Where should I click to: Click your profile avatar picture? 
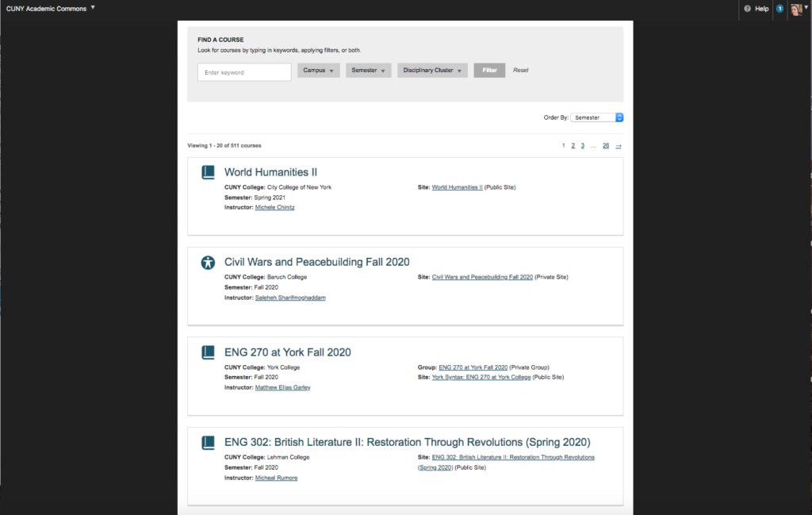[x=796, y=9]
